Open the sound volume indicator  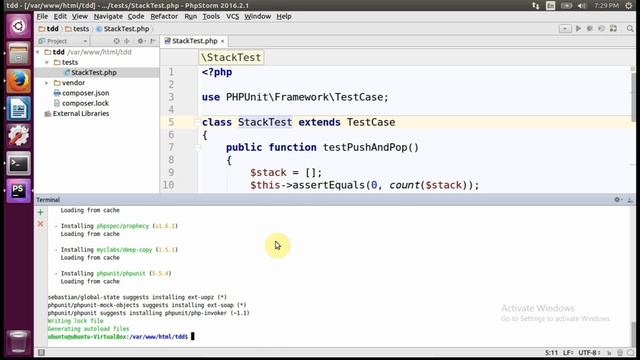pos(582,6)
